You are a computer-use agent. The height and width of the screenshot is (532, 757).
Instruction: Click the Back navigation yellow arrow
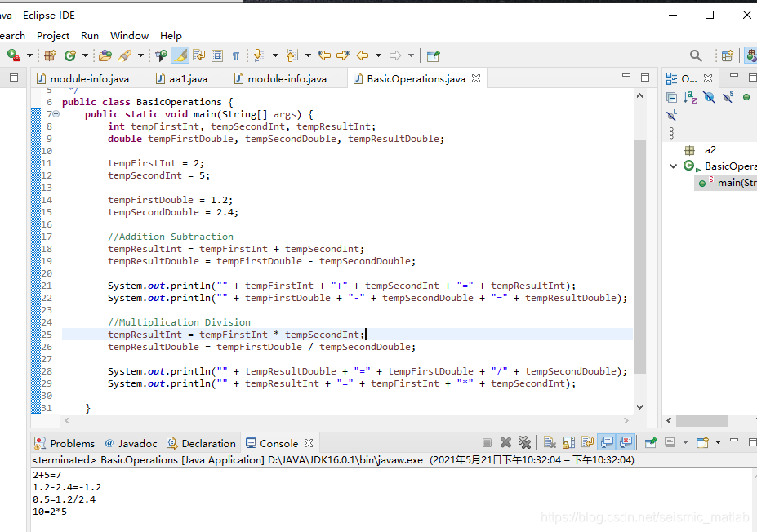click(363, 55)
